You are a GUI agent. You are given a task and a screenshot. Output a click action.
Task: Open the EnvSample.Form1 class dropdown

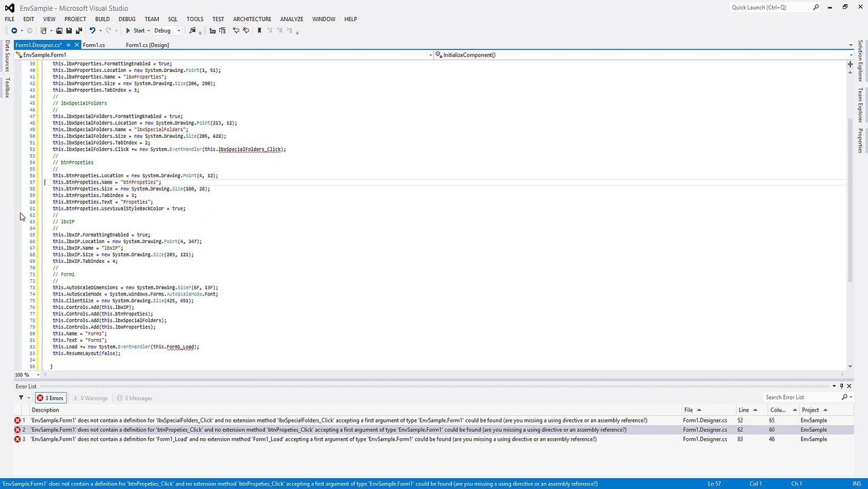pyautogui.click(x=223, y=55)
